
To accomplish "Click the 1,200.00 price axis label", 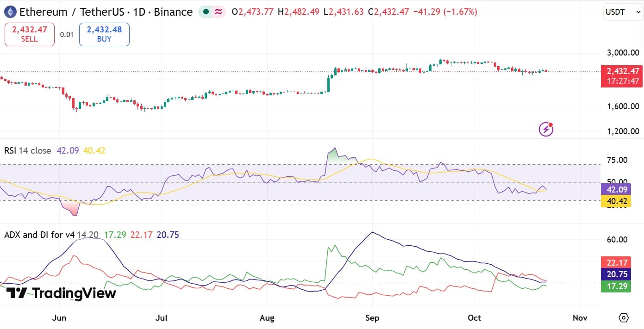I will [623, 131].
